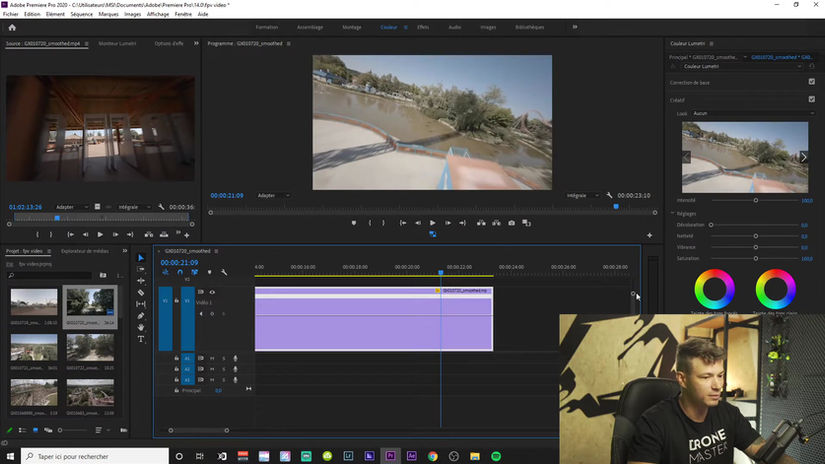Image resolution: width=825 pixels, height=464 pixels.
Task: Open Explorateur de médias tab
Action: (x=85, y=251)
